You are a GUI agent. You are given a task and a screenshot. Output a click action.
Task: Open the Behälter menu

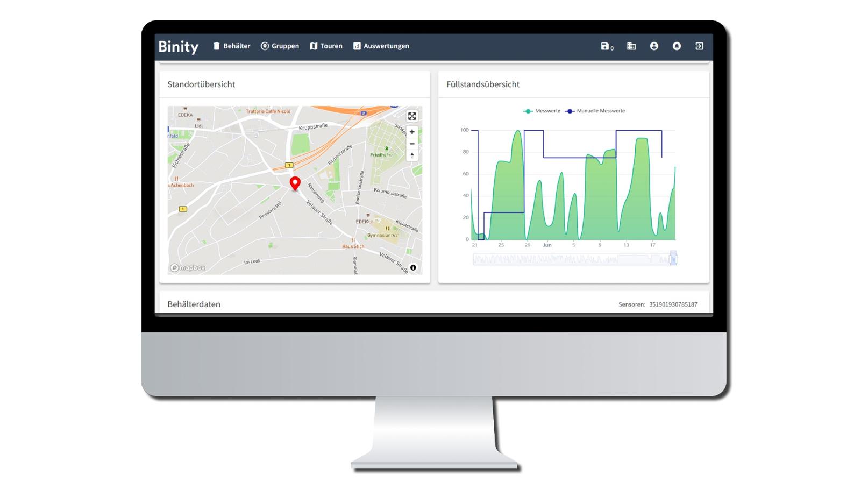[x=232, y=46]
